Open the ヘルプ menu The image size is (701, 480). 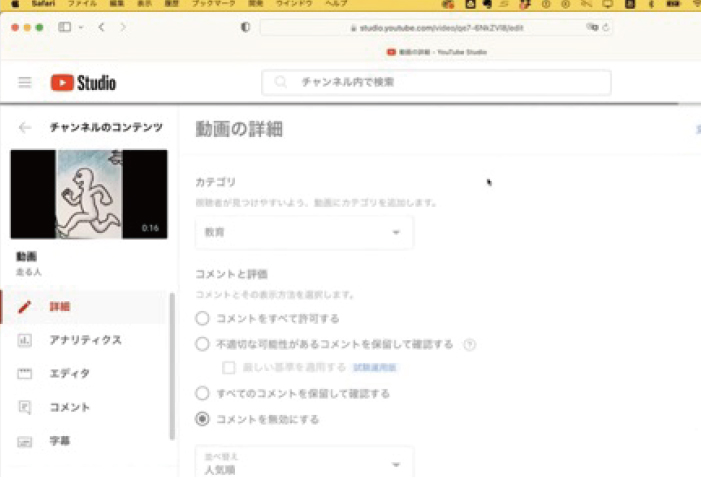(336, 4)
